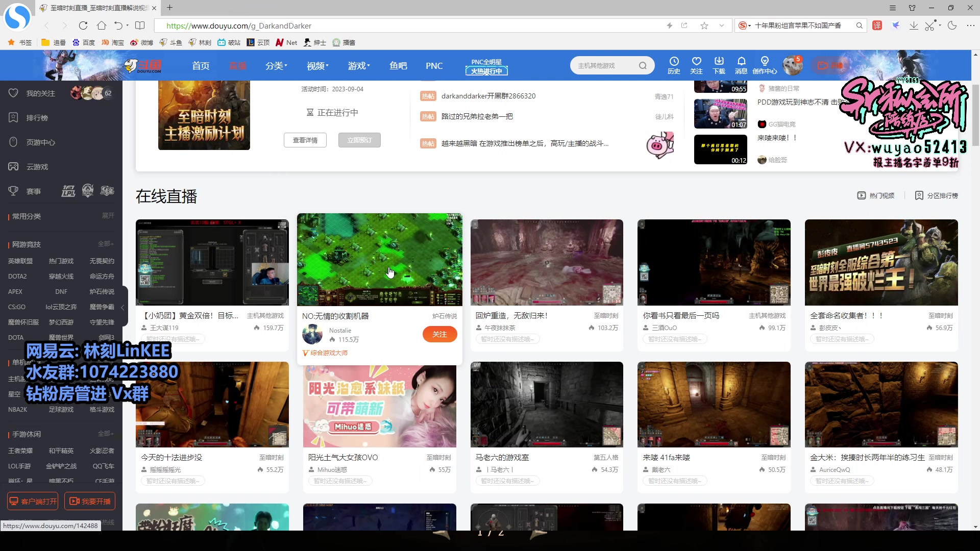
Task: Click the Douyu search input field
Action: click(605, 65)
